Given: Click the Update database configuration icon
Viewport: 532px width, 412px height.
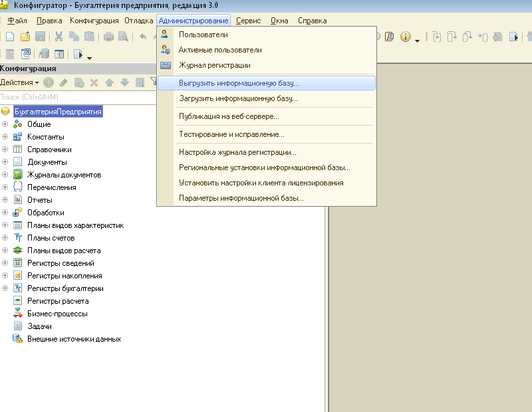Looking at the screenshot, I should pos(45,54).
